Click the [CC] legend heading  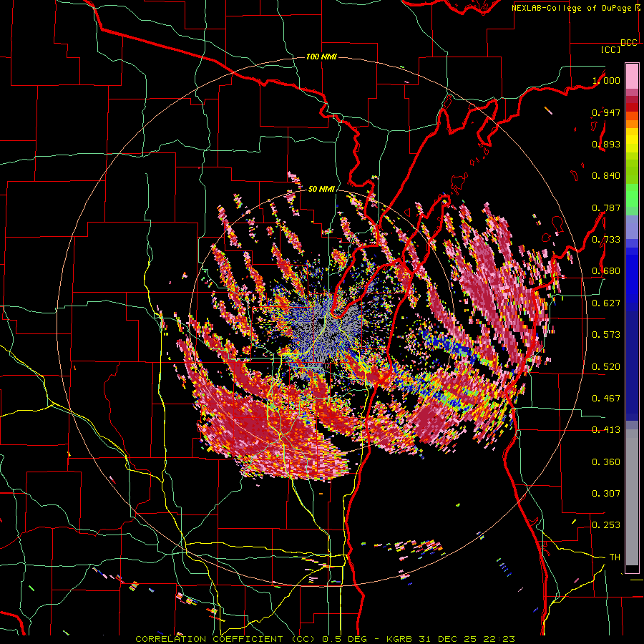pos(611,49)
